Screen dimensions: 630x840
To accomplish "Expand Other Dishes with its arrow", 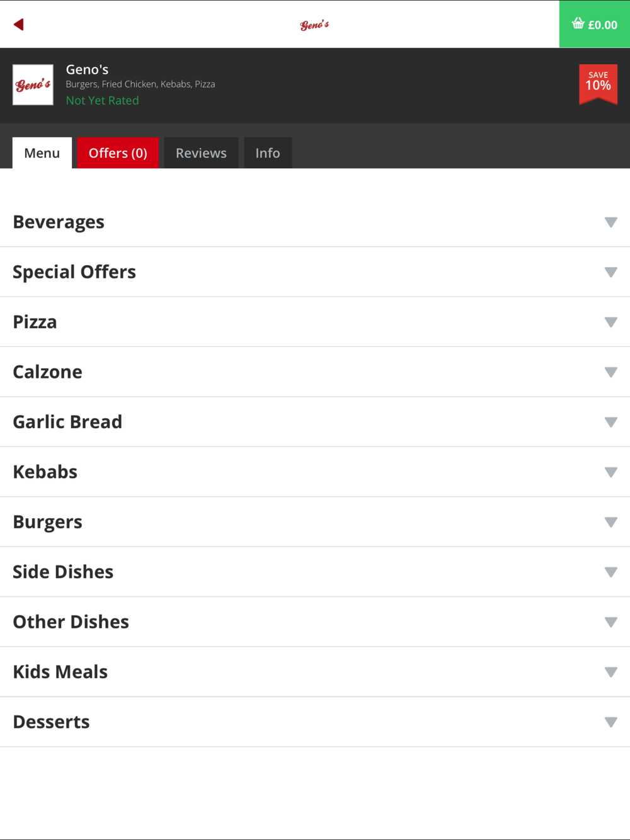I will coord(610,622).
